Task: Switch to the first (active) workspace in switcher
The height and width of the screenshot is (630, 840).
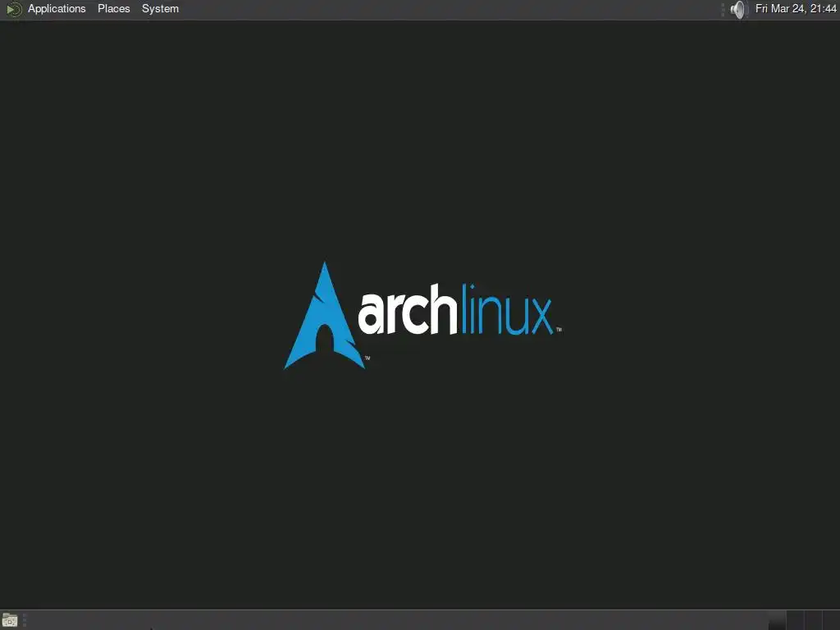Action: point(777,620)
